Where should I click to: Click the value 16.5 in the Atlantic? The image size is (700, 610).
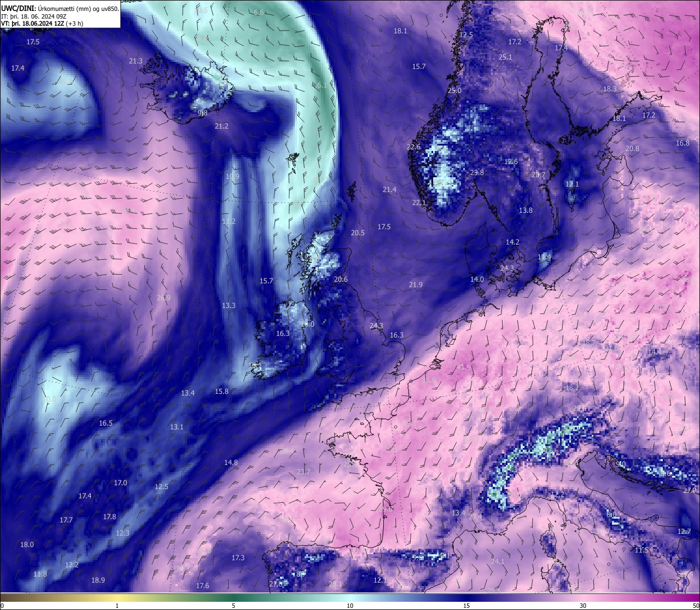click(106, 423)
